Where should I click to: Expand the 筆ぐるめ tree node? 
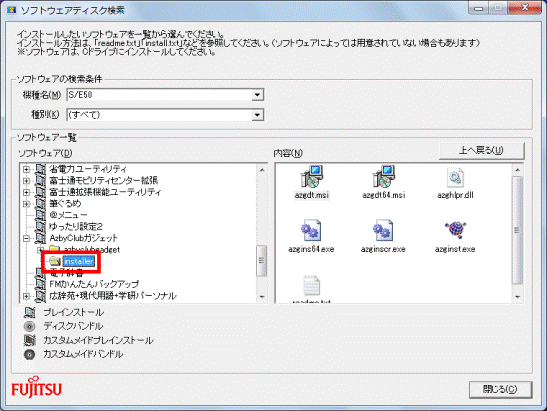click(26, 204)
